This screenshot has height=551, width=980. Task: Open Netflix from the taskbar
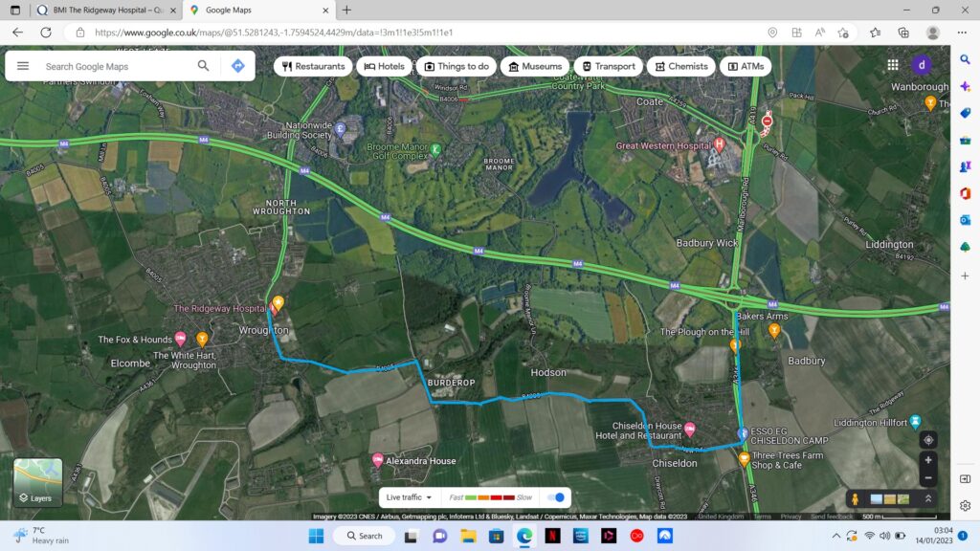pos(552,536)
